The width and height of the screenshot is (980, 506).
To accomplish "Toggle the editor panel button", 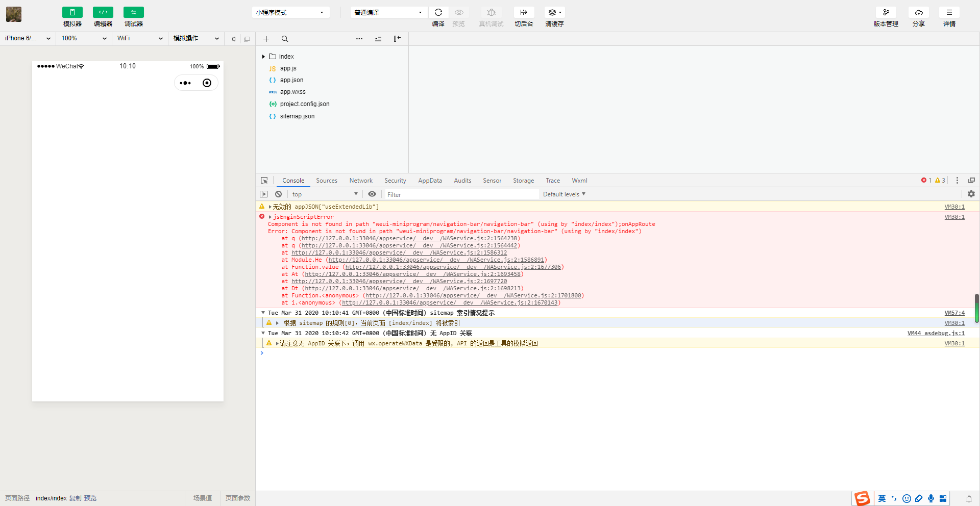I will (103, 12).
